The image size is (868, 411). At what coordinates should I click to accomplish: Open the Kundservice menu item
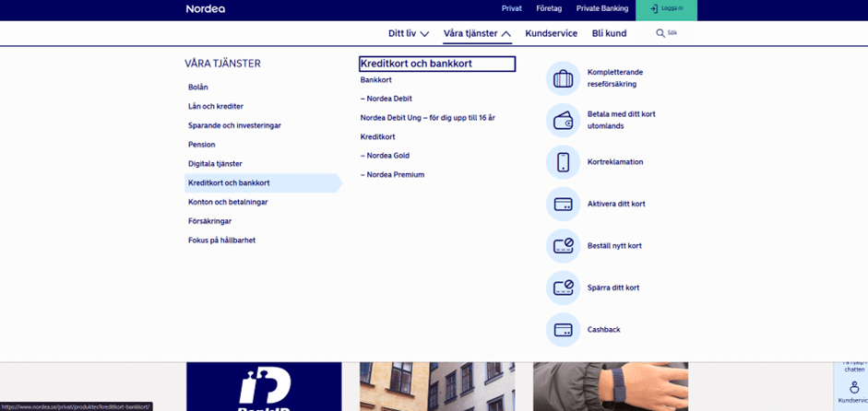(551, 33)
